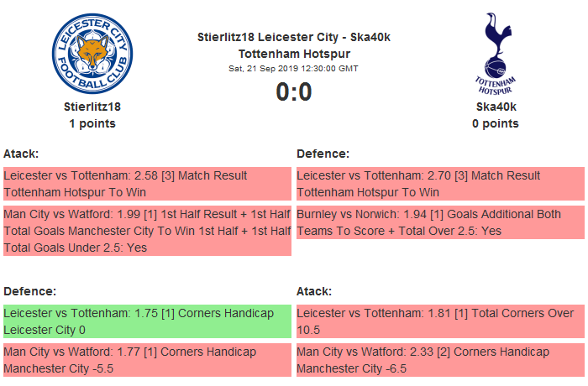The height and width of the screenshot is (386, 588).
Task: Click the top-left Atack heading
Action: click(x=21, y=154)
